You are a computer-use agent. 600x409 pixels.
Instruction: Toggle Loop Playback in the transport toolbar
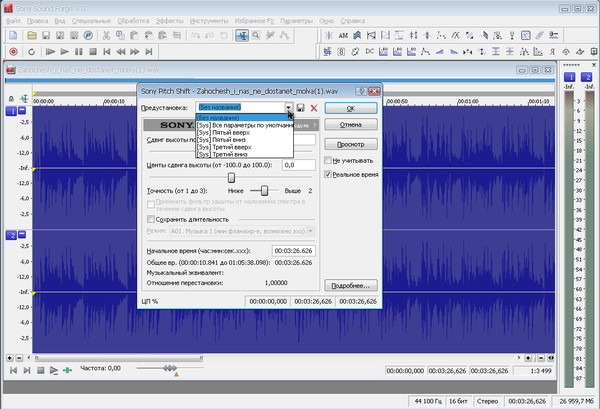(31, 51)
